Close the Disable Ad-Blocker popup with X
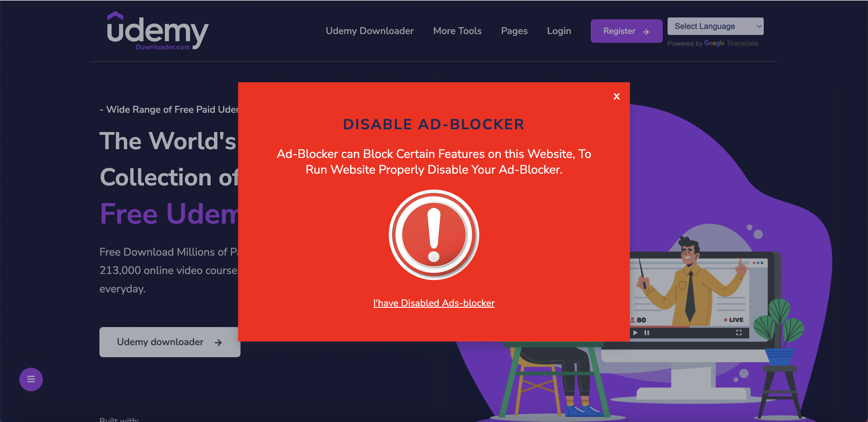 coord(616,96)
